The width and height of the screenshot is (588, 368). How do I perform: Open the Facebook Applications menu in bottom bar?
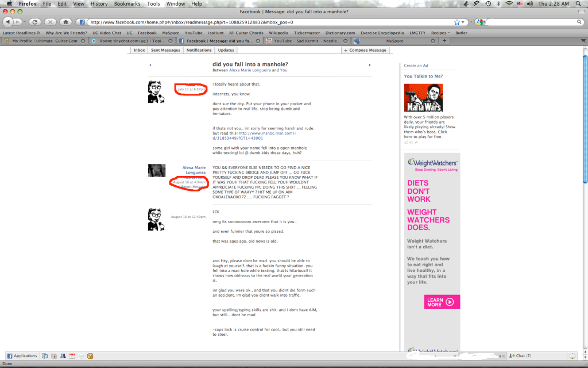pos(22,355)
